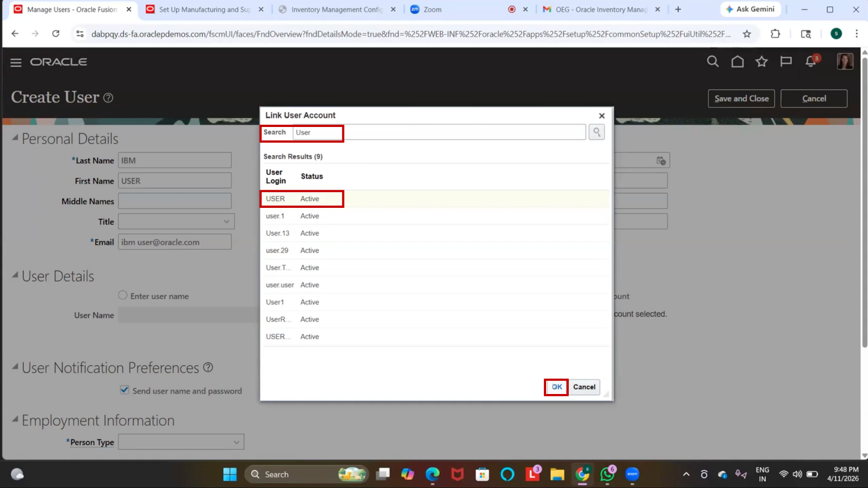
Task: Collapse User Notification Preferences section
Action: click(15, 366)
